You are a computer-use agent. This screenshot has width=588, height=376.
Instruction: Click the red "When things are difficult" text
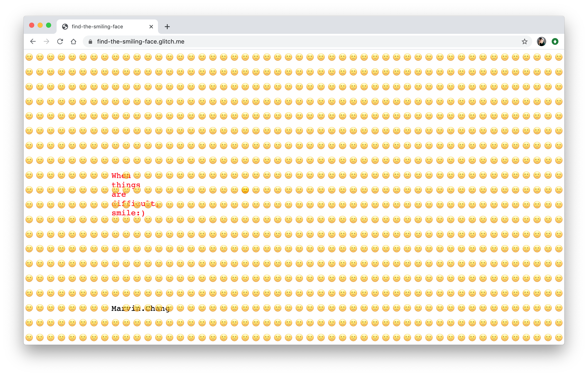point(126,185)
